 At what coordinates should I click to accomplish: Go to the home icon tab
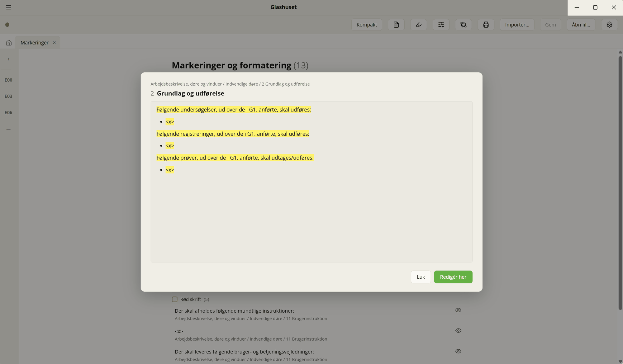(9, 43)
